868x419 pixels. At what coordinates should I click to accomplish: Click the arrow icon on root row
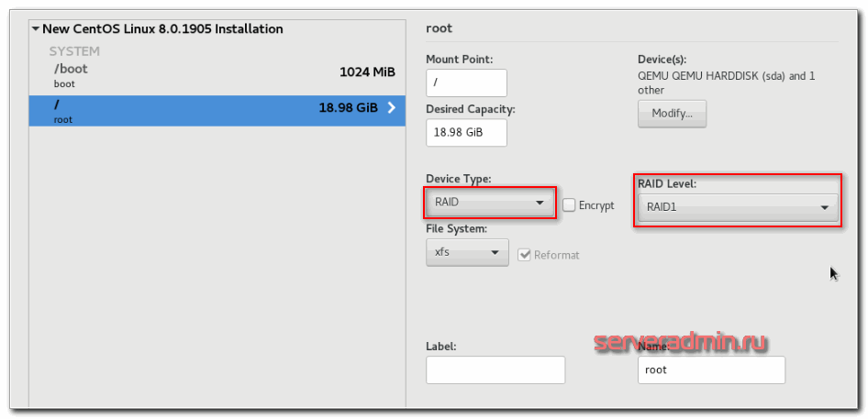click(392, 107)
